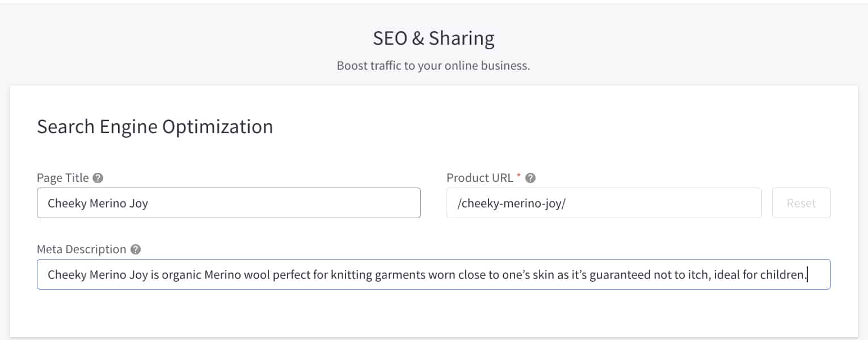868x340 pixels.
Task: Select the "Search Engine Optimization" section heading
Action: click(x=155, y=126)
